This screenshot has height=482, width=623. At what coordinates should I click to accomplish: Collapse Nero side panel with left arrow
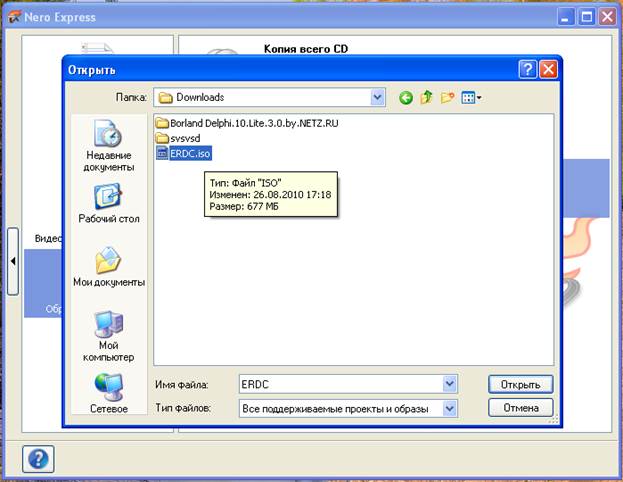[x=13, y=261]
